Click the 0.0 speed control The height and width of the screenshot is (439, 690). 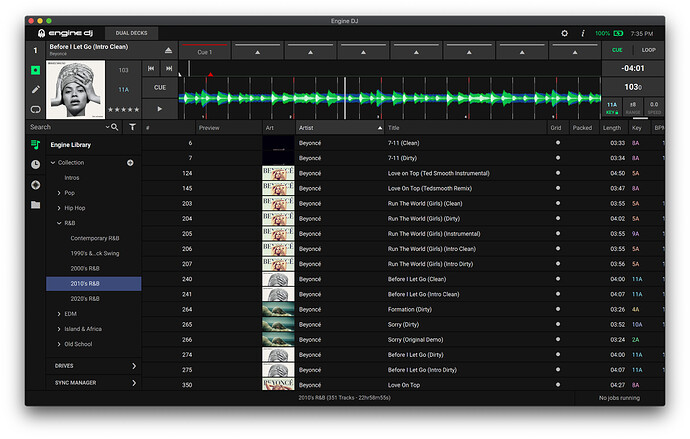pos(654,107)
